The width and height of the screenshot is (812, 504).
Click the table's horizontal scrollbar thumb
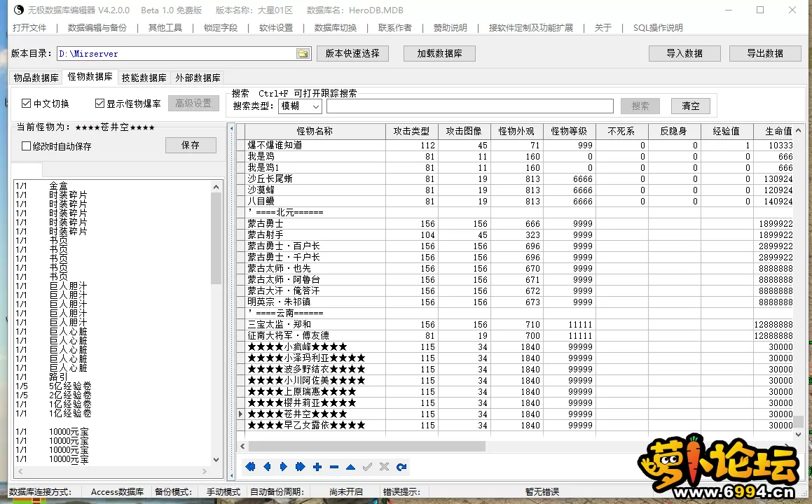pyautogui.click(x=366, y=445)
